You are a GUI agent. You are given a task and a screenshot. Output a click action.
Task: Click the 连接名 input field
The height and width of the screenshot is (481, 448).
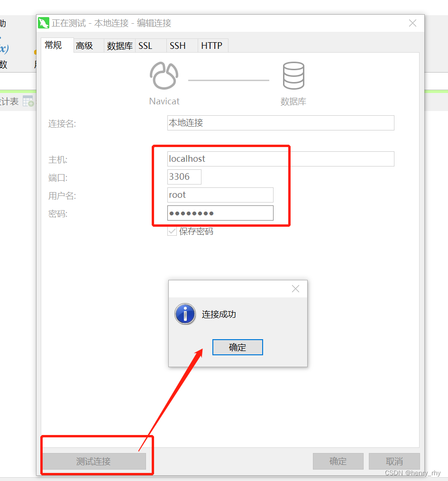pyautogui.click(x=281, y=123)
